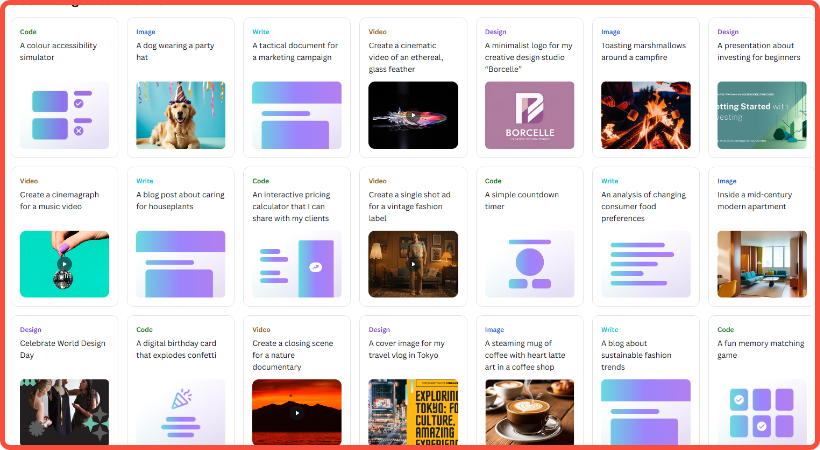The height and width of the screenshot is (450, 820).
Task: Play the vintage fashion label ad video
Action: (413, 264)
